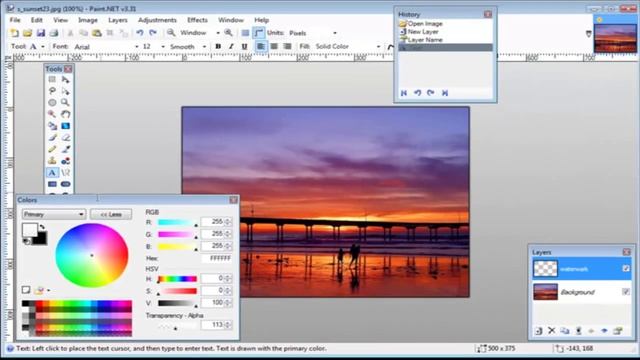
Task: Select the Zoom tool in Tools panel
Action: pos(65,102)
